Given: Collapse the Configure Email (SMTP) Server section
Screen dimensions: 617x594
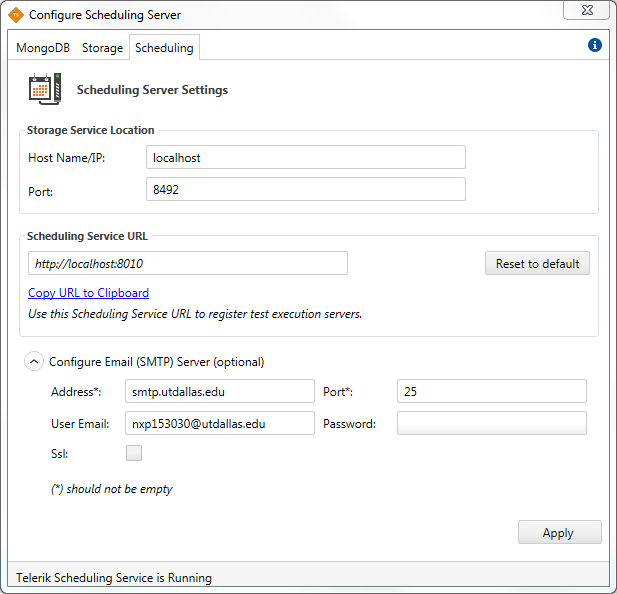Looking at the screenshot, I should click(x=33, y=362).
